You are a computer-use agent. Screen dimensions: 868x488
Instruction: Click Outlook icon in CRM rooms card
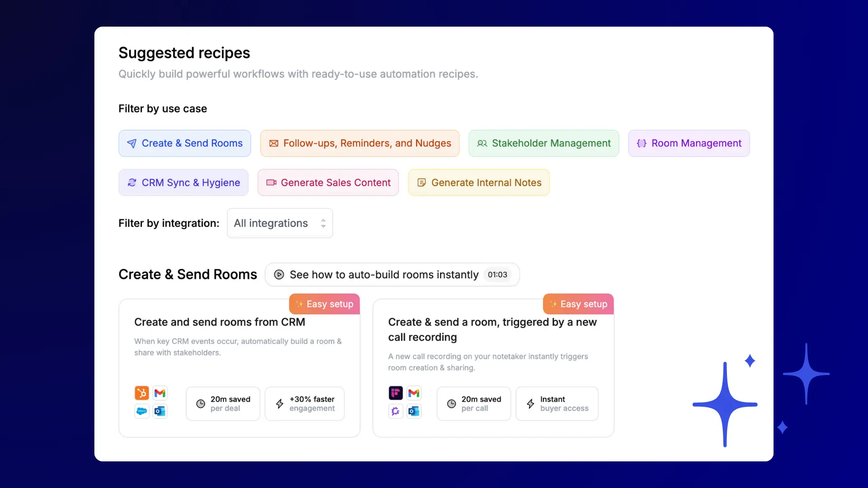tap(160, 411)
